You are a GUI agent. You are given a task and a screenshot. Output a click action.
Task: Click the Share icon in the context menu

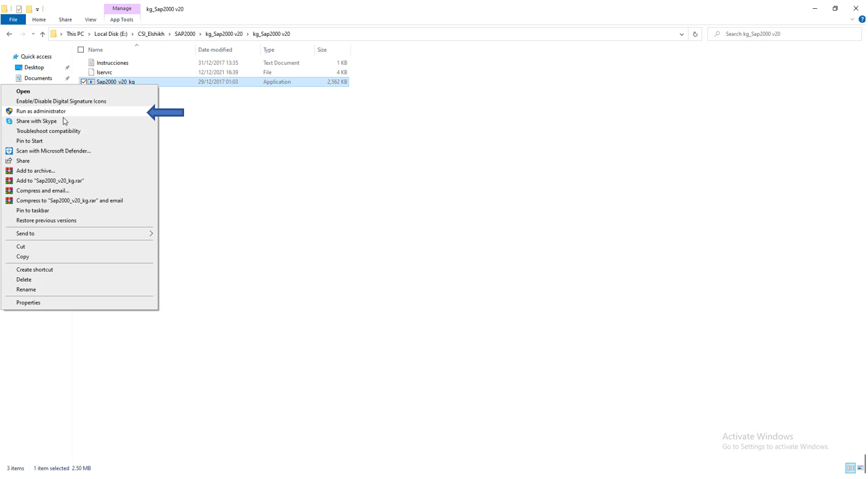tap(9, 161)
